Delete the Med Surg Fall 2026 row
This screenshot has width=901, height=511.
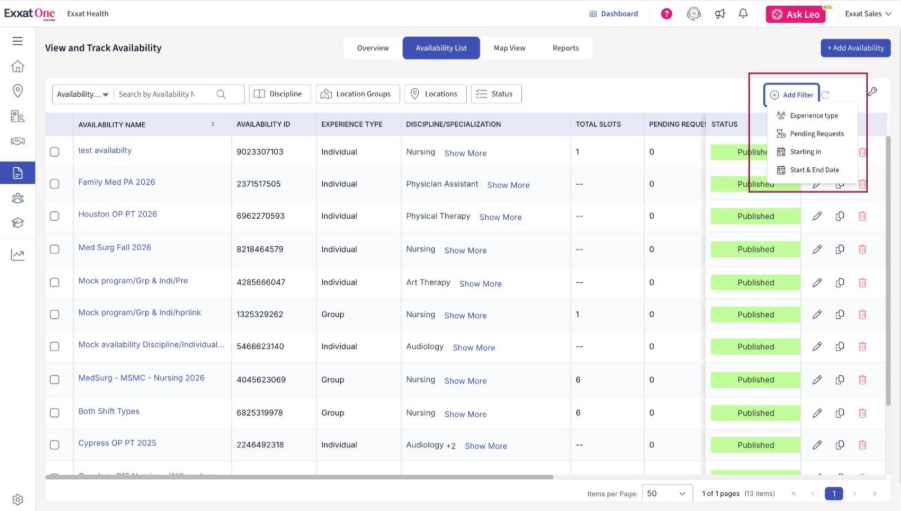coord(862,250)
